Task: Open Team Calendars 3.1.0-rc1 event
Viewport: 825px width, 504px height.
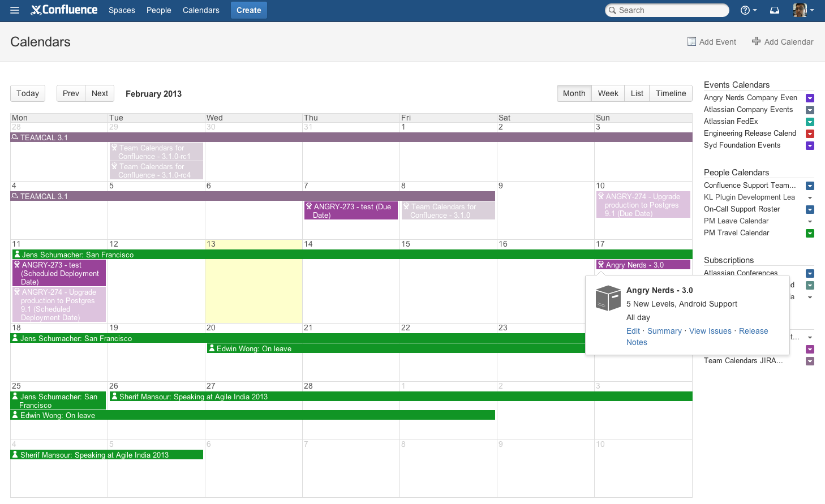Action: pyautogui.click(x=156, y=152)
